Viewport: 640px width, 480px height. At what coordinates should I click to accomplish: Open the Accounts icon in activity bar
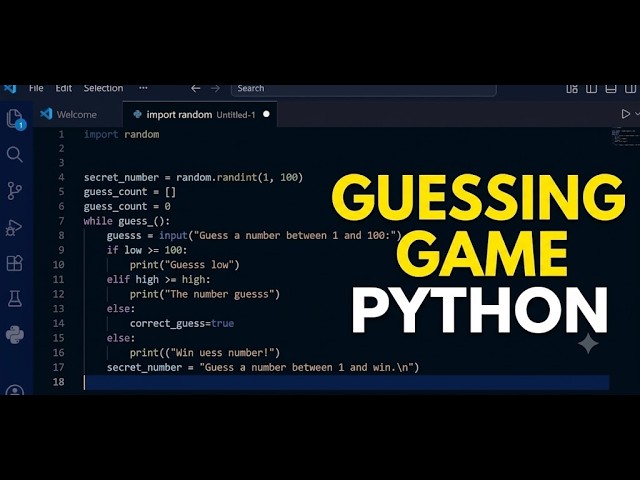pyautogui.click(x=15, y=390)
